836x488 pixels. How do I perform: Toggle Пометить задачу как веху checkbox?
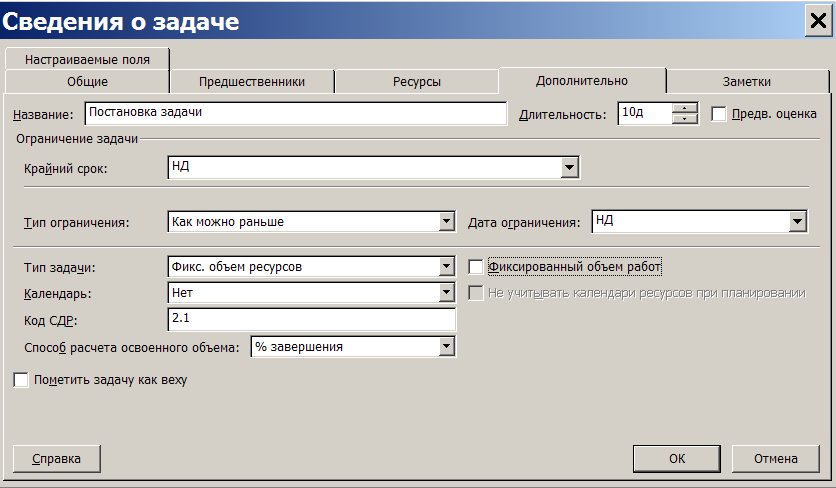point(21,380)
